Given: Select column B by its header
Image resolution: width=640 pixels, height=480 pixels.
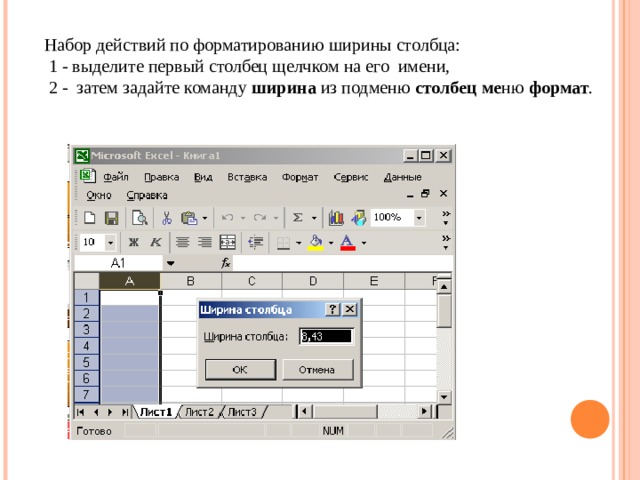Looking at the screenshot, I should click(x=191, y=281).
